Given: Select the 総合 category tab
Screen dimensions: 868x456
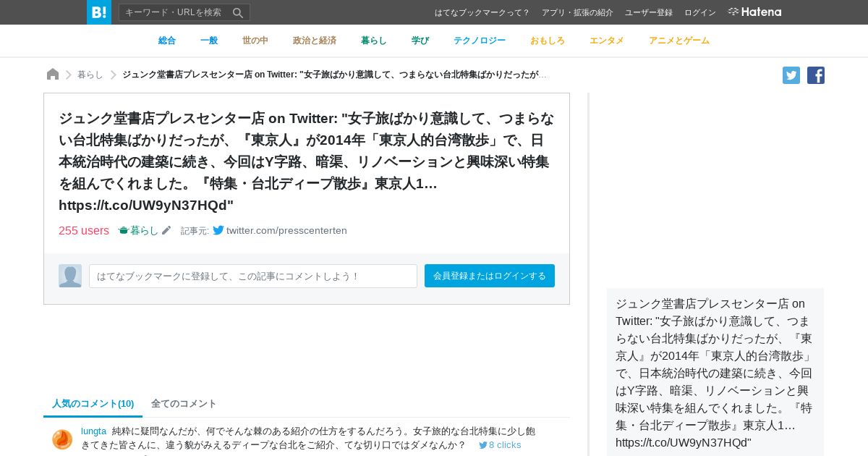Looking at the screenshot, I should point(167,41).
